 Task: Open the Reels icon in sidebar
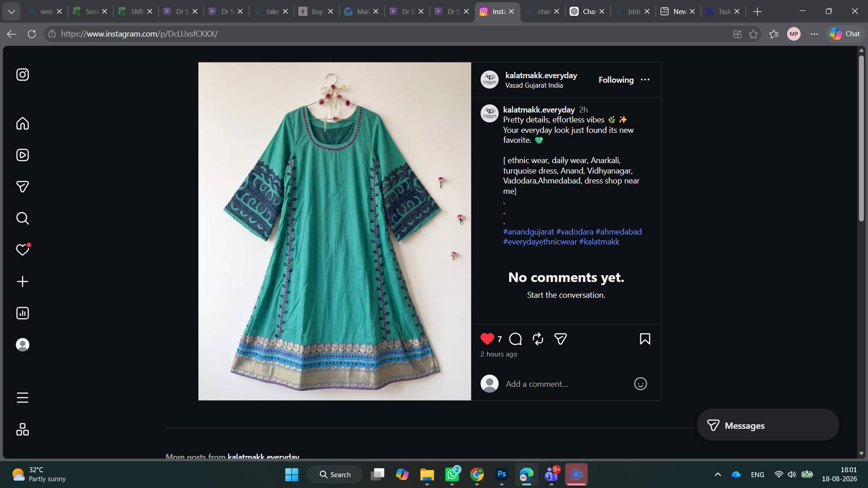pos(23,155)
